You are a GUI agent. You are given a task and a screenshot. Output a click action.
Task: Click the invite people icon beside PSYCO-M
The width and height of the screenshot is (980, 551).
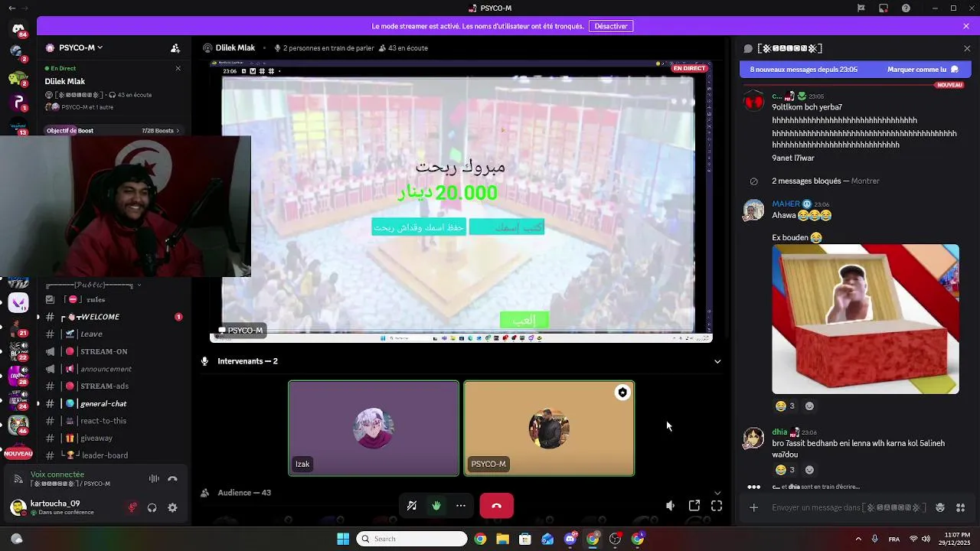175,47
